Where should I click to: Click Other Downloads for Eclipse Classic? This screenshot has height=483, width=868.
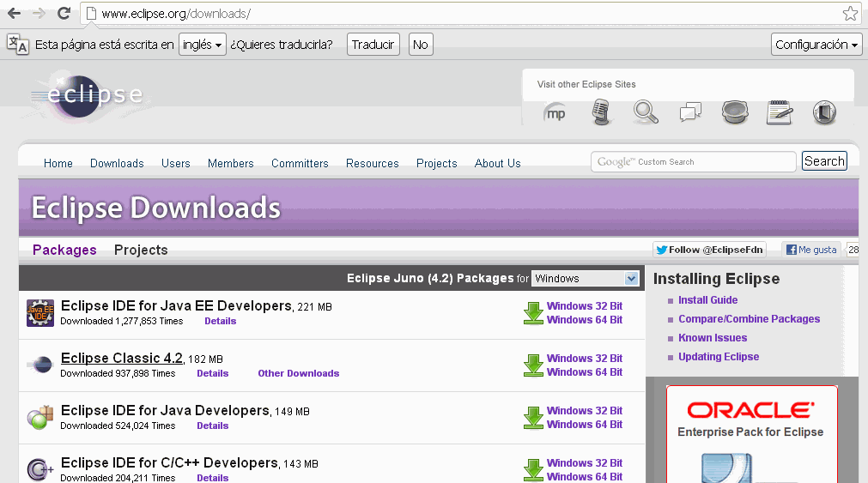point(299,373)
